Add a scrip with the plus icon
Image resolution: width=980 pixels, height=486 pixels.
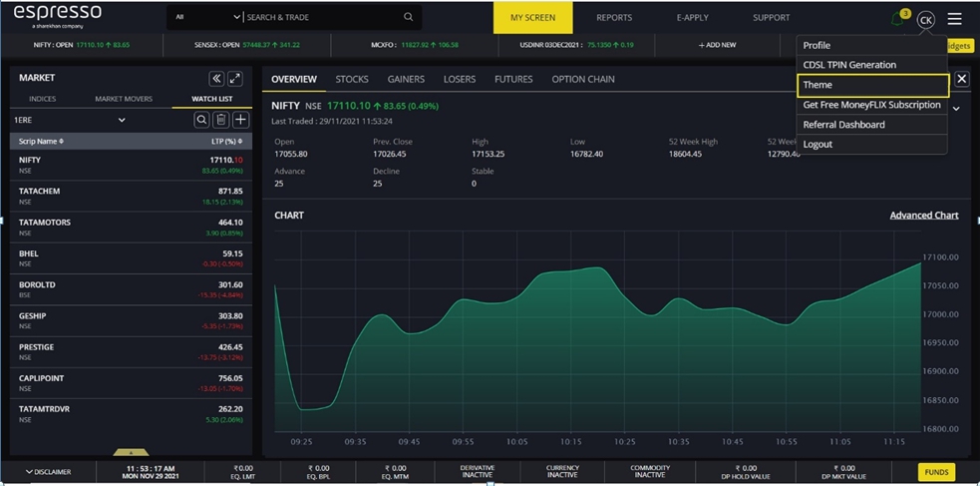coord(240,120)
